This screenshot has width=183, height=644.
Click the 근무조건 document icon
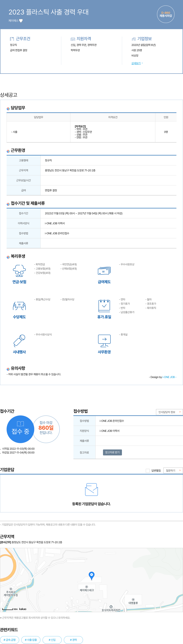(x=12, y=39)
